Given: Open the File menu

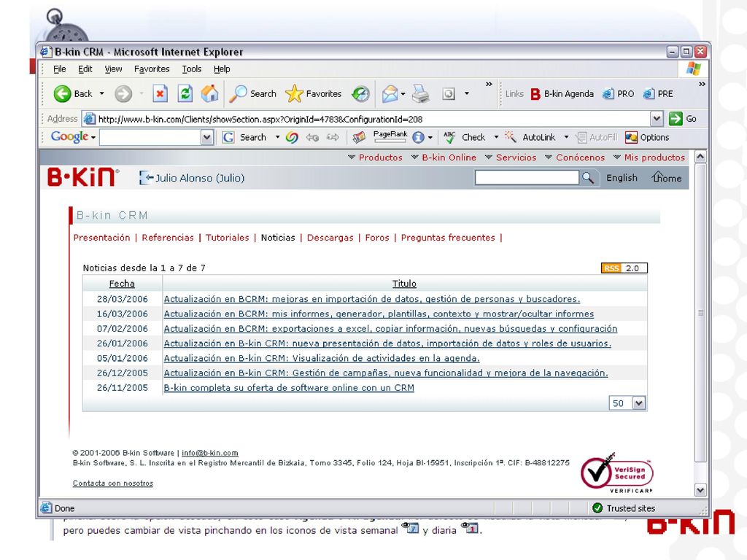Looking at the screenshot, I should tap(60, 69).
